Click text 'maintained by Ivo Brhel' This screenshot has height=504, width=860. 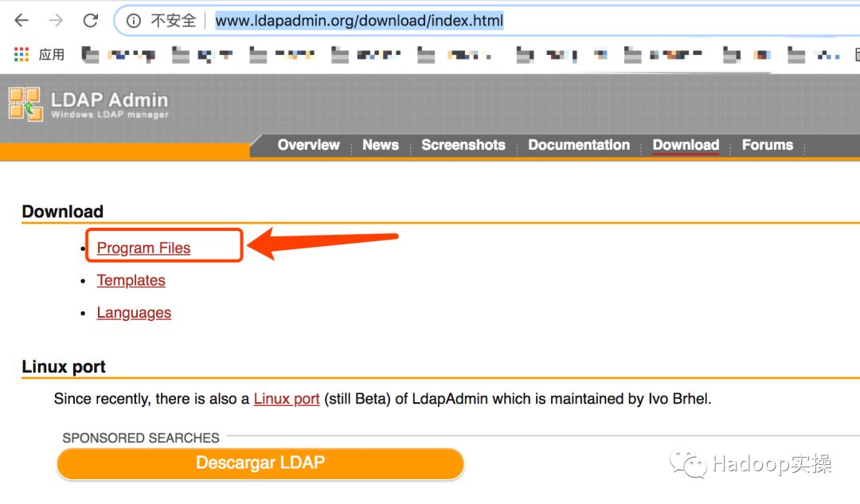[x=628, y=399]
